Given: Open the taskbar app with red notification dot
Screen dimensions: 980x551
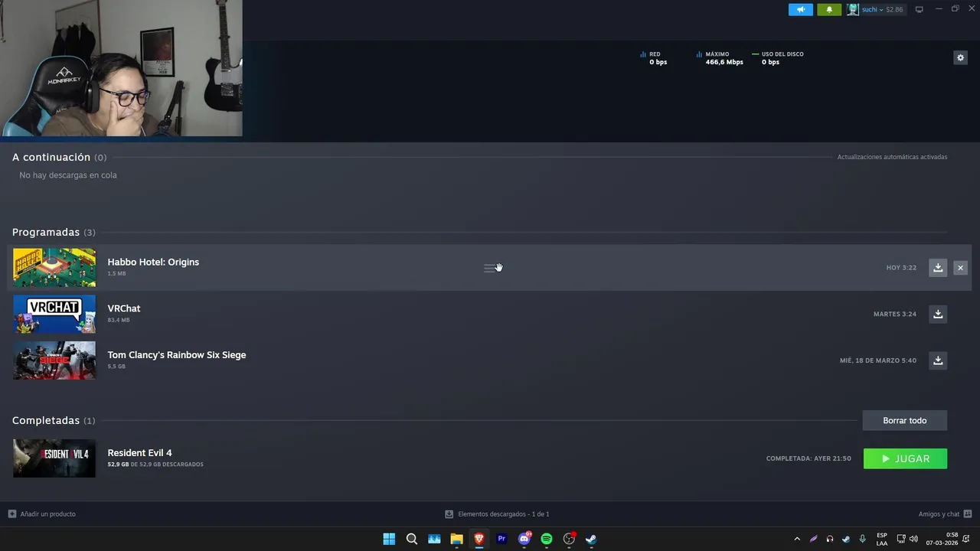Looking at the screenshot, I should coord(569,539).
